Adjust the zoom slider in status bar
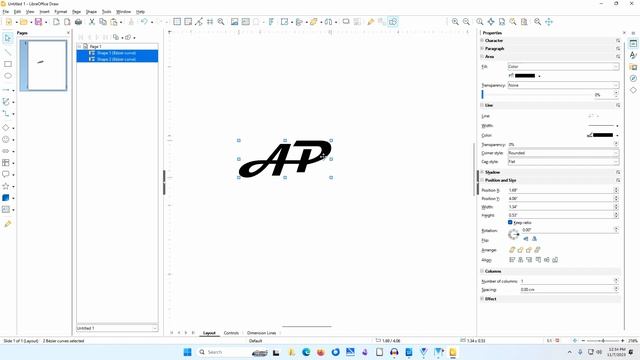Image resolution: width=640 pixels, height=360 pixels. [x=603, y=340]
